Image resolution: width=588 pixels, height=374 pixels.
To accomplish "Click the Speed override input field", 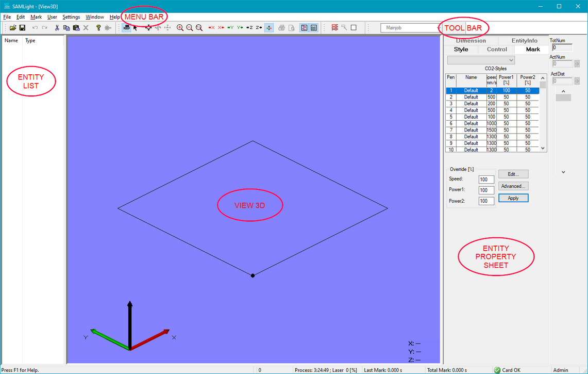I will tap(486, 180).
